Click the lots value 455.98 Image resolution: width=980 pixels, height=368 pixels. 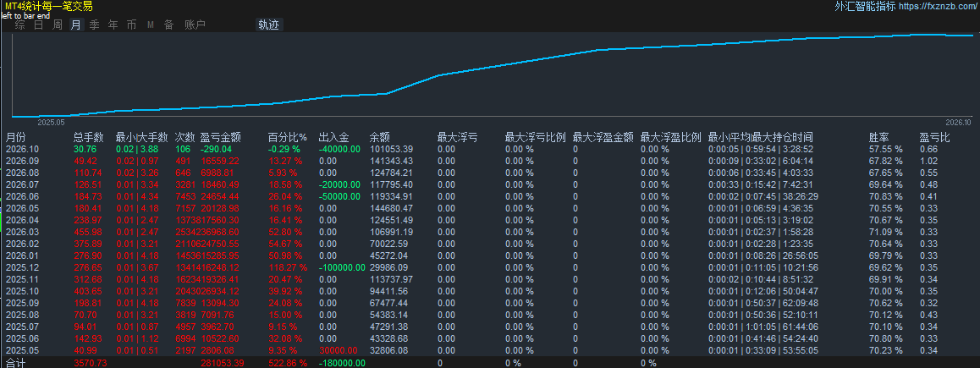coord(88,232)
